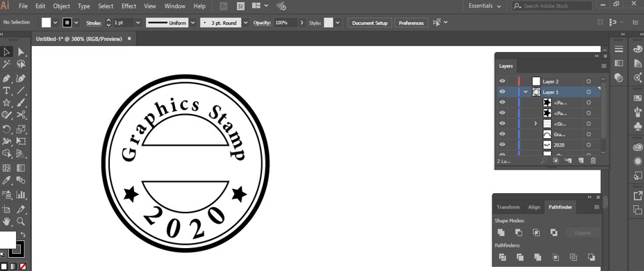
Task: Select the Scale tool
Action: tap(21, 130)
